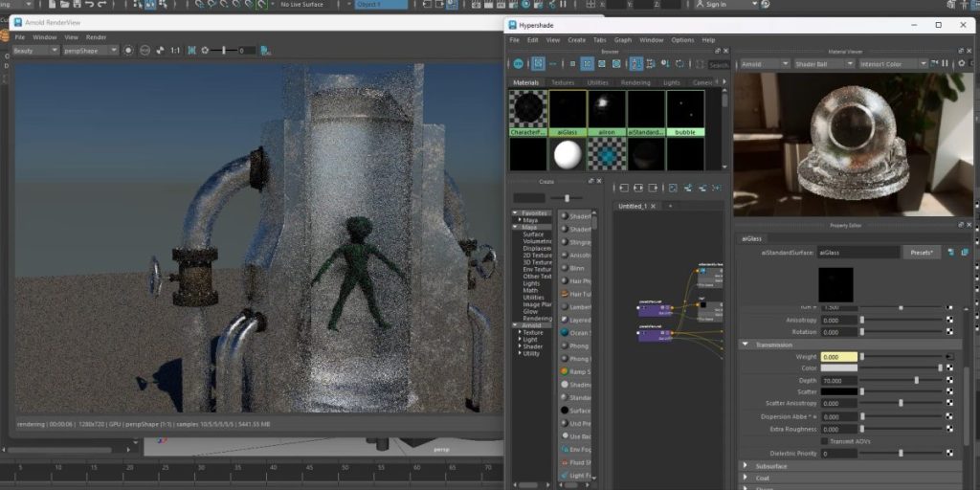Screen dimensions: 980x490
Task: Click the map button next to Scatter
Action: coord(950,391)
